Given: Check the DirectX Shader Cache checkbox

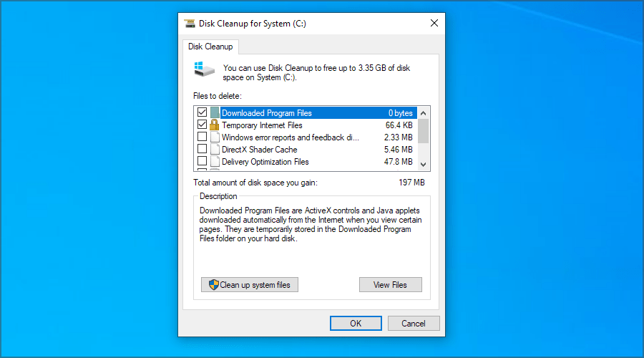Looking at the screenshot, I should pos(202,149).
